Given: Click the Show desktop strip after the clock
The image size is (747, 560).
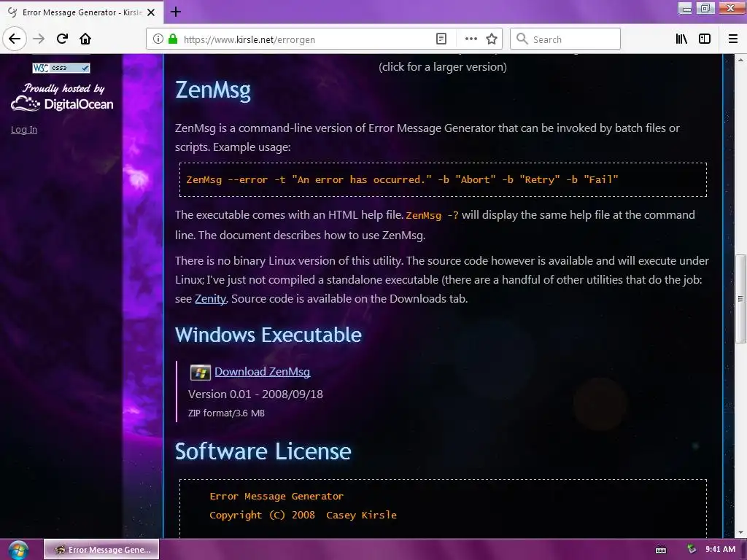Looking at the screenshot, I should [743, 550].
